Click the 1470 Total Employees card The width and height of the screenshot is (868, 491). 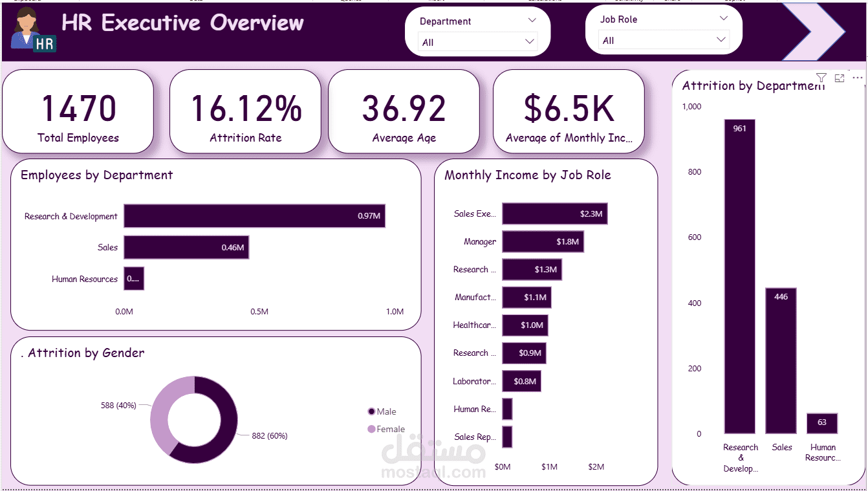(x=78, y=111)
